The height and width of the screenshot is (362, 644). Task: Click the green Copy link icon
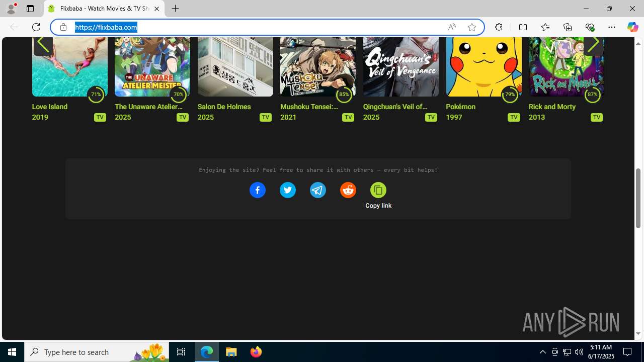pyautogui.click(x=378, y=190)
